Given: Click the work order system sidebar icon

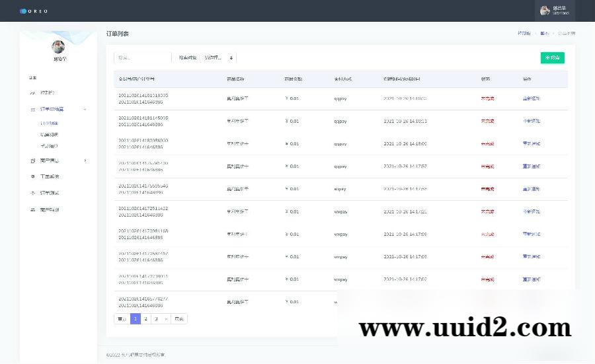Looking at the screenshot, I should pyautogui.click(x=32, y=176).
